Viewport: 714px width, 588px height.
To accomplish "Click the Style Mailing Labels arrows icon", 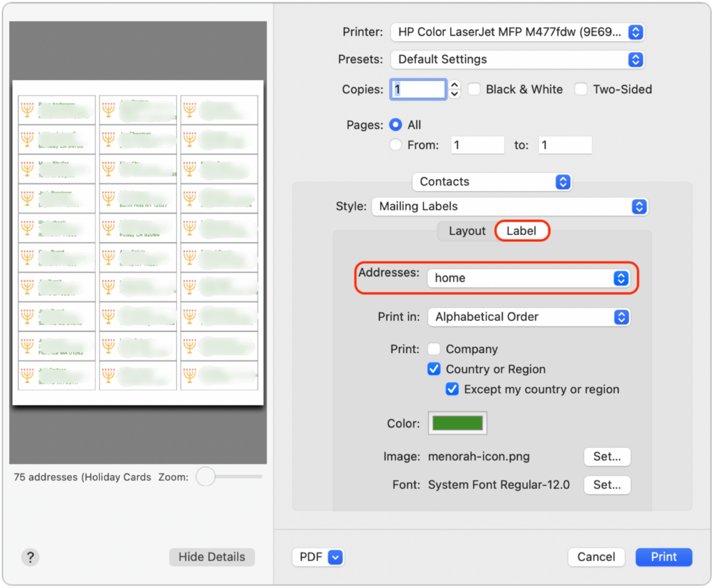I will click(x=639, y=206).
